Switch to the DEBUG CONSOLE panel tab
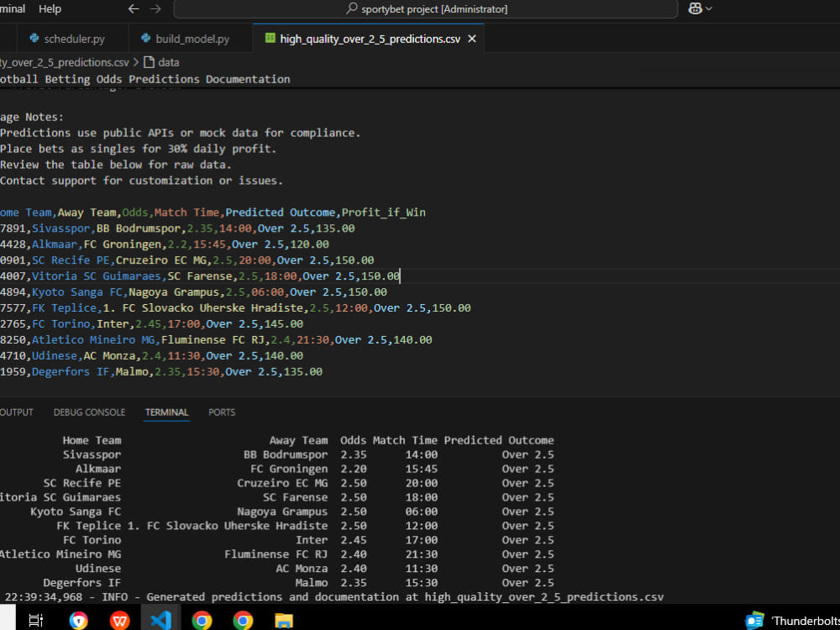The height and width of the screenshot is (630, 840). [x=90, y=412]
